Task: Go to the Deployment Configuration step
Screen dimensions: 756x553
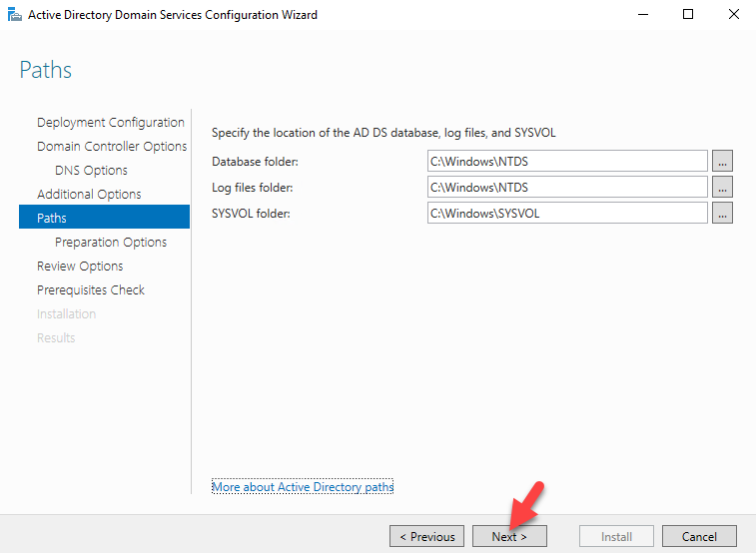Action: click(111, 123)
